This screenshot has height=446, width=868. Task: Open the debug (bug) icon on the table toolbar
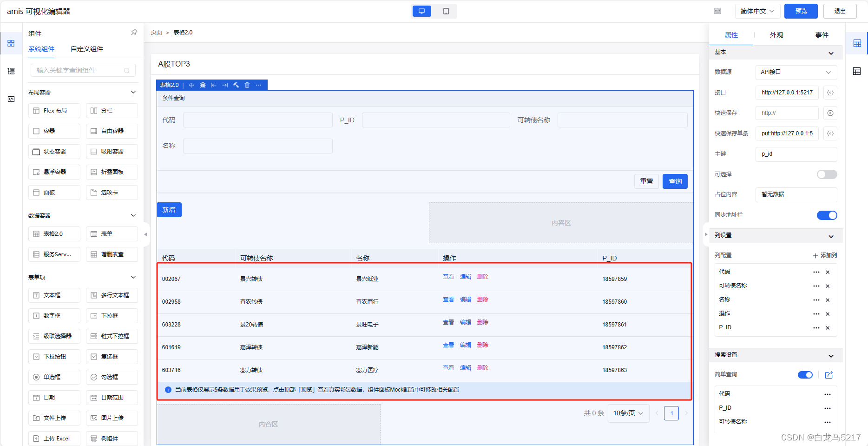[x=203, y=85]
